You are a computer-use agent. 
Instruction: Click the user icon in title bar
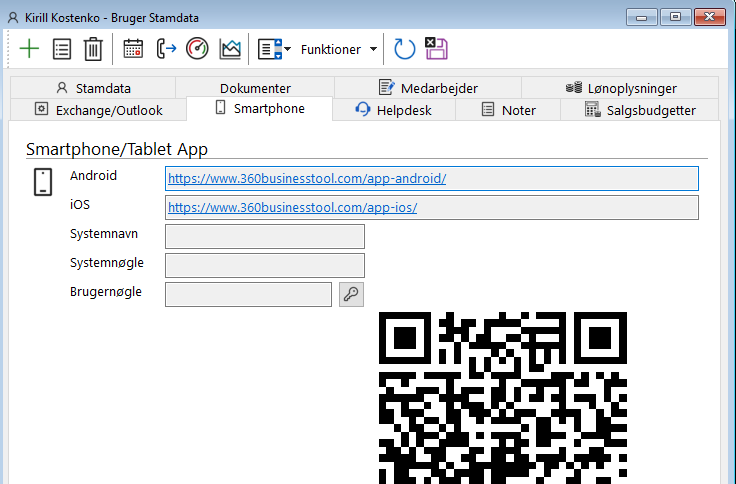coord(13,18)
